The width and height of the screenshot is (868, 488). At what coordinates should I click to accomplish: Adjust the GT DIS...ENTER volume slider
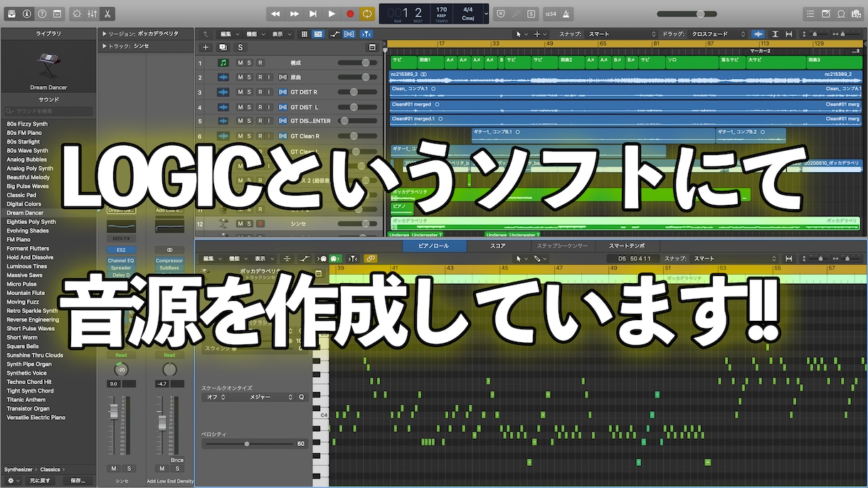point(357,121)
